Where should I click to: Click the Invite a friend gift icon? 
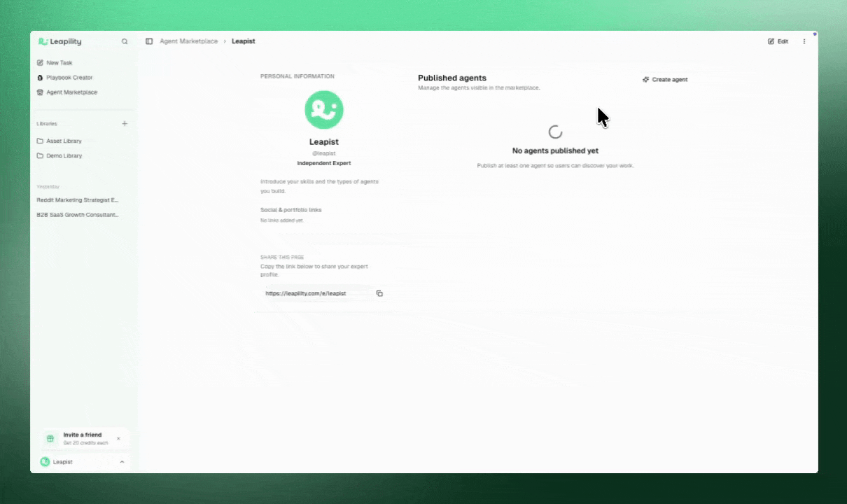(x=50, y=439)
